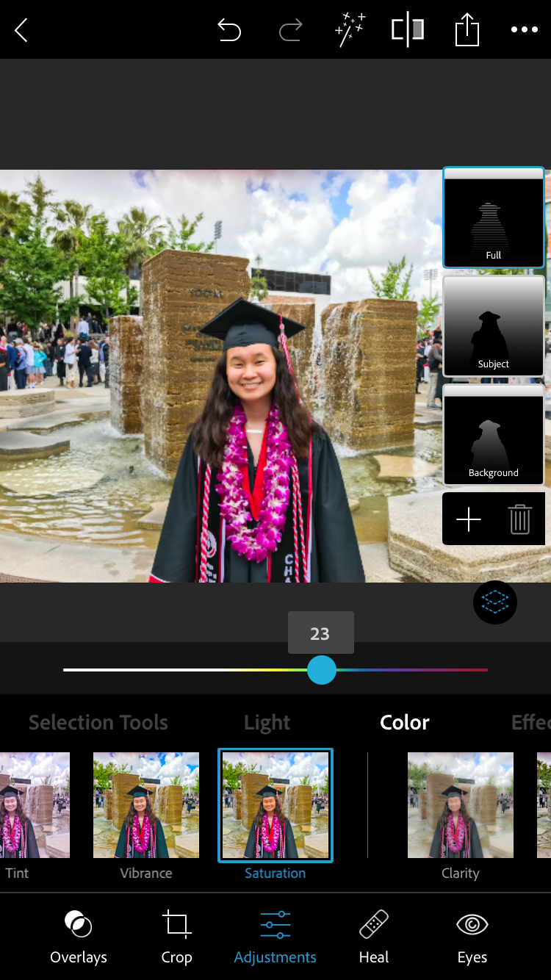551x980 pixels.
Task: Switch to the Light tab
Action: click(x=267, y=723)
